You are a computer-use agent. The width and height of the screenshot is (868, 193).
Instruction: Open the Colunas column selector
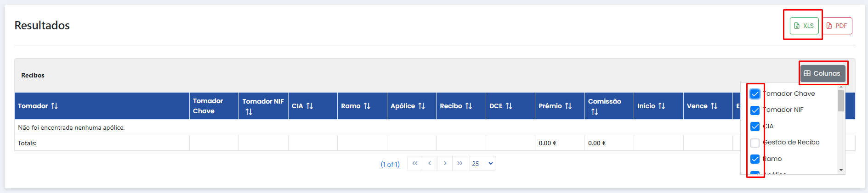[823, 73]
